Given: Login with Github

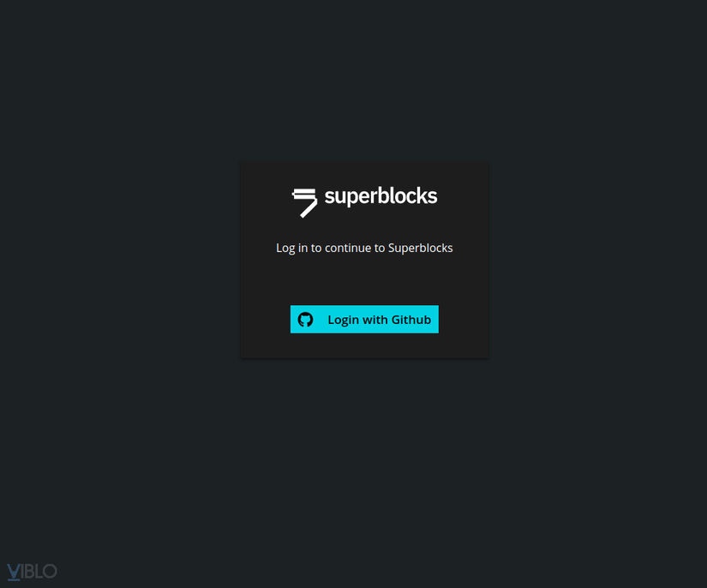Looking at the screenshot, I should (364, 319).
